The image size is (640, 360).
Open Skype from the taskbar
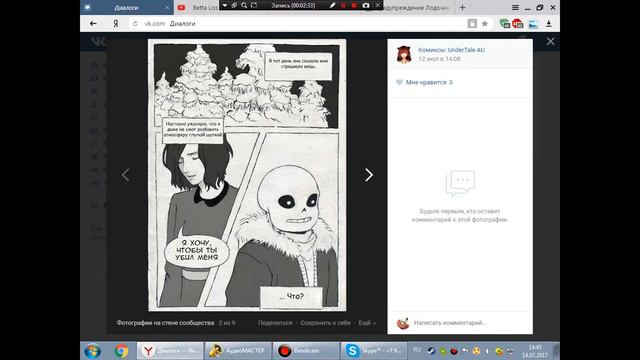[374, 351]
